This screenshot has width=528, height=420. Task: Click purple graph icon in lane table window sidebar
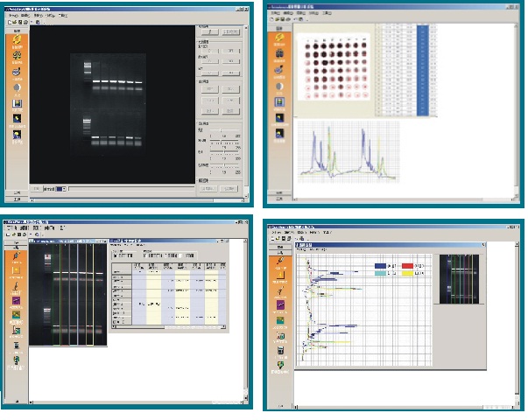click(16, 300)
